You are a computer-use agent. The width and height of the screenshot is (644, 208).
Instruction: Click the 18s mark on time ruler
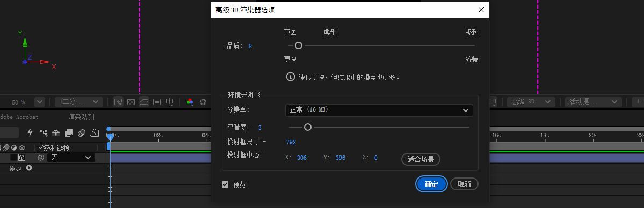pyautogui.click(x=545, y=135)
